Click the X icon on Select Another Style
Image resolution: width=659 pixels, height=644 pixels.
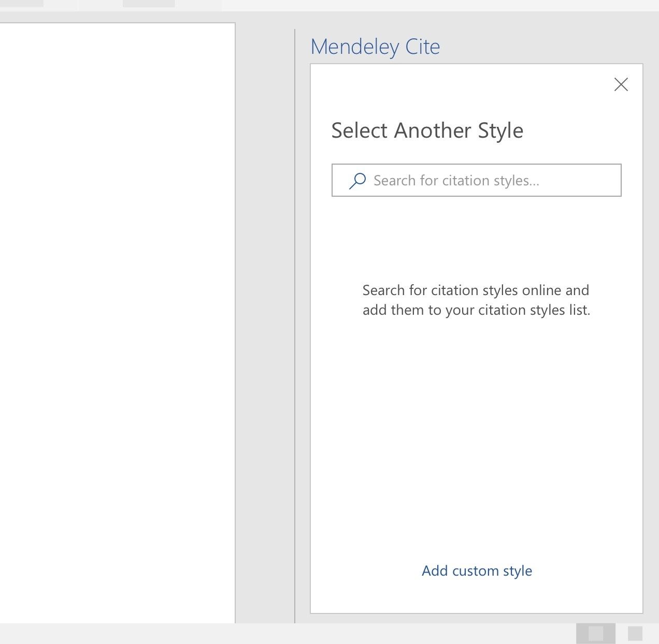coord(621,84)
